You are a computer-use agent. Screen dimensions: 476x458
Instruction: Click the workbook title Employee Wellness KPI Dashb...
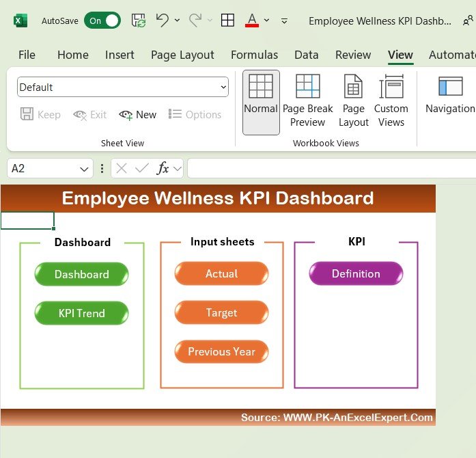click(x=380, y=21)
